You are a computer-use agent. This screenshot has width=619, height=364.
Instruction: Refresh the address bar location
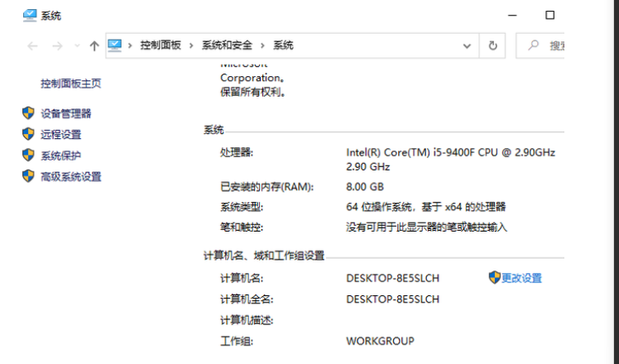[x=493, y=45]
